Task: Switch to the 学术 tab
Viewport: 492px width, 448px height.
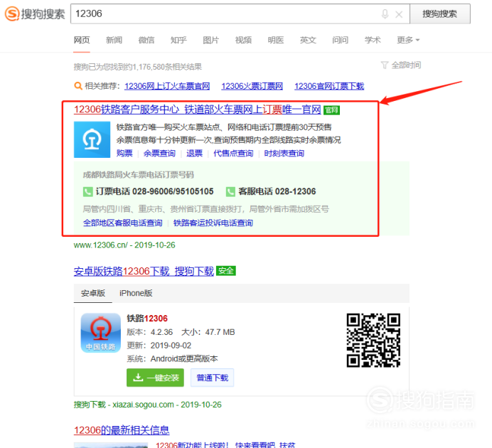Action: tap(373, 40)
